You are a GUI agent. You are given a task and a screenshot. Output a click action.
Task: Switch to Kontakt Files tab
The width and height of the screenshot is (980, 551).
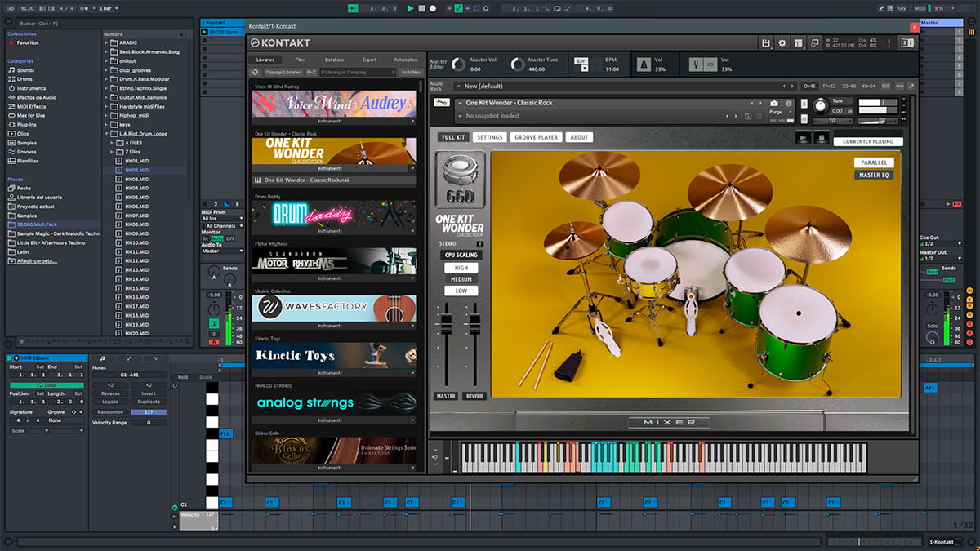[300, 60]
